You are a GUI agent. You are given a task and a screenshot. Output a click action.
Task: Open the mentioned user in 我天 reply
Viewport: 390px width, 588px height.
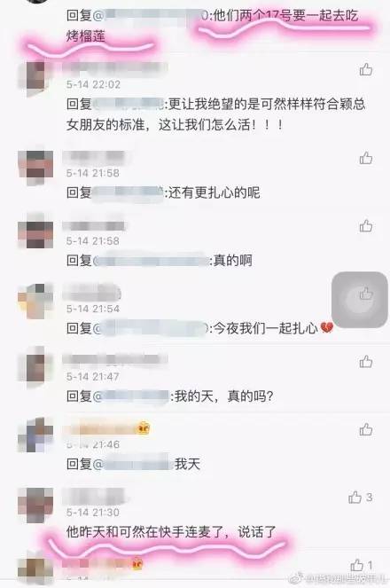[131, 464]
